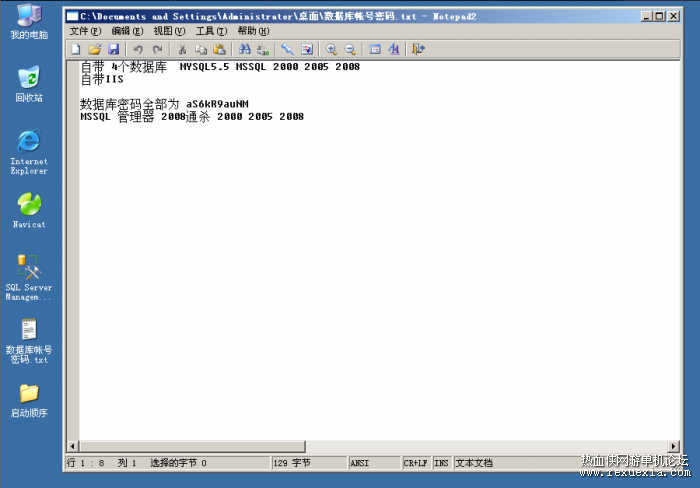Image resolution: width=700 pixels, height=488 pixels.
Task: Click the blue pushpin toolbar icon
Action: click(x=288, y=49)
